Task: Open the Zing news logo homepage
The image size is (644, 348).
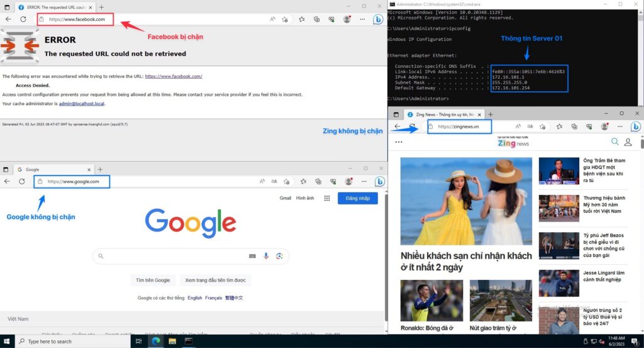Action: click(513, 143)
